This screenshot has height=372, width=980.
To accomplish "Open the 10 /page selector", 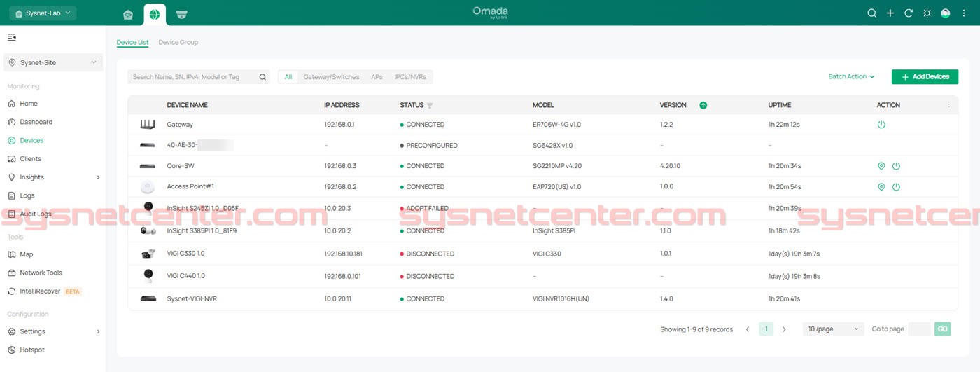I will (x=833, y=329).
